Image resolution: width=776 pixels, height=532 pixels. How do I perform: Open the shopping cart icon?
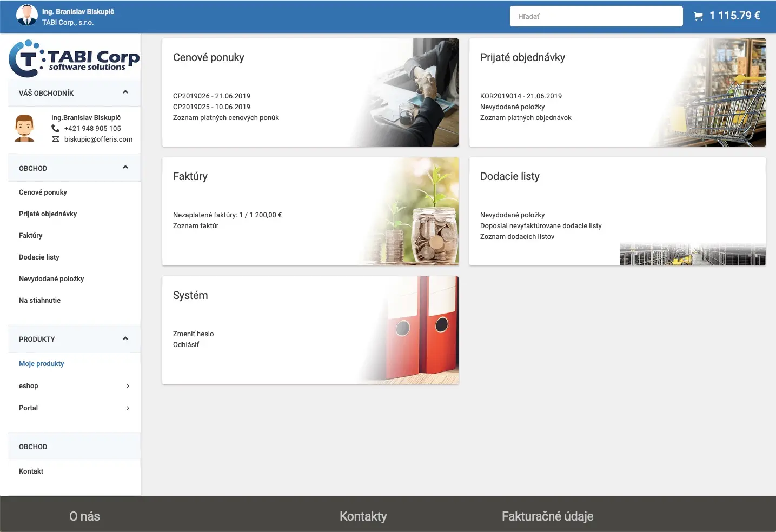(698, 16)
